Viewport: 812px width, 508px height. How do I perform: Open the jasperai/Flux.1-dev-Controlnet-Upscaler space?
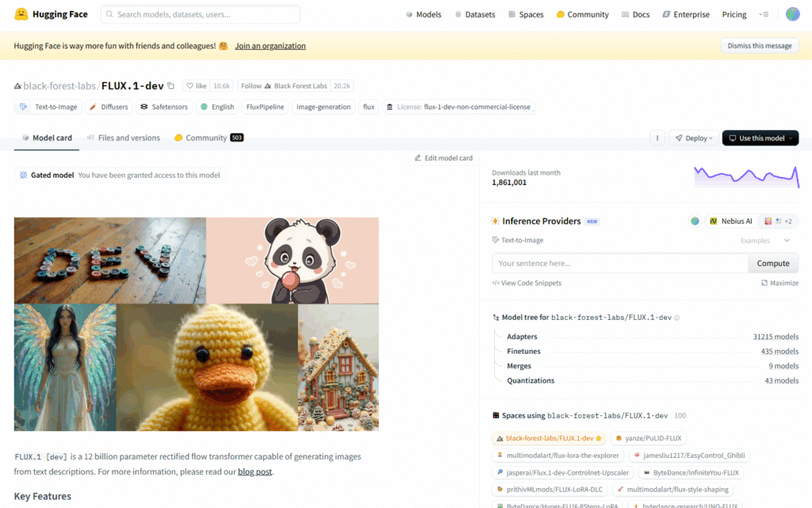click(x=563, y=473)
